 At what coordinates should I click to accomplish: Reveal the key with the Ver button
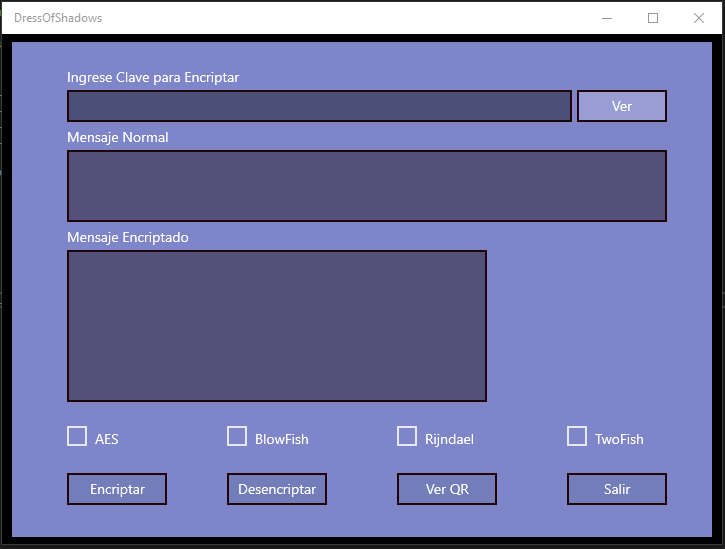click(622, 106)
